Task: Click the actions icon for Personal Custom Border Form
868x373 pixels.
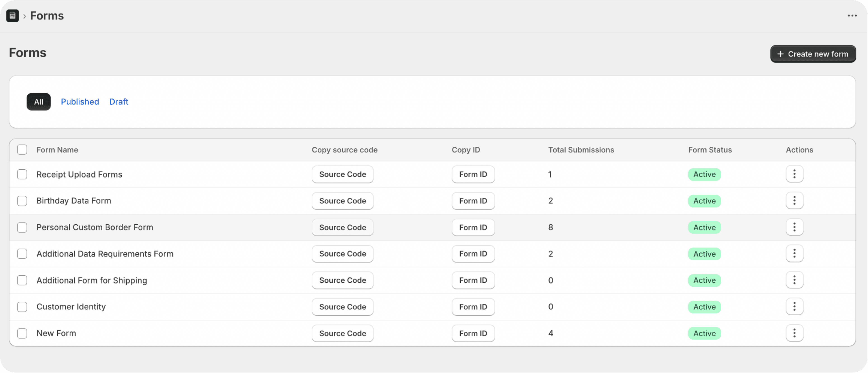Action: (x=794, y=227)
